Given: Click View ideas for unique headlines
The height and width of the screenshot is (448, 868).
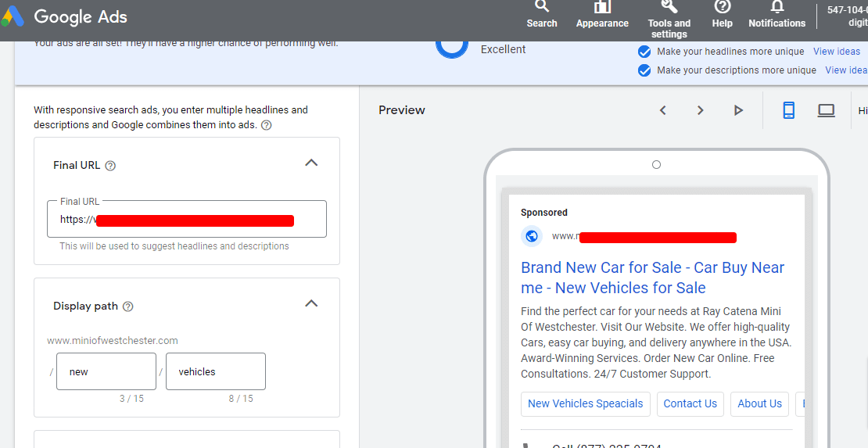Looking at the screenshot, I should [837, 52].
